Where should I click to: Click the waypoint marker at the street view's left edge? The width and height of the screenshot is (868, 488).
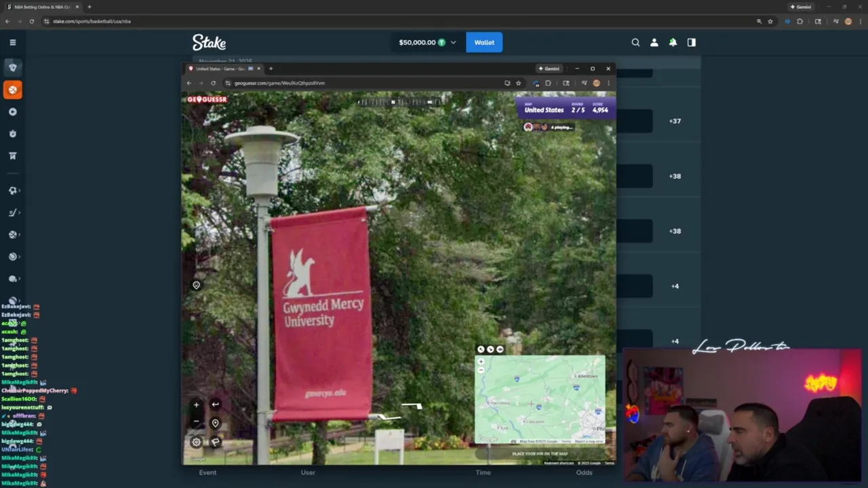196,285
